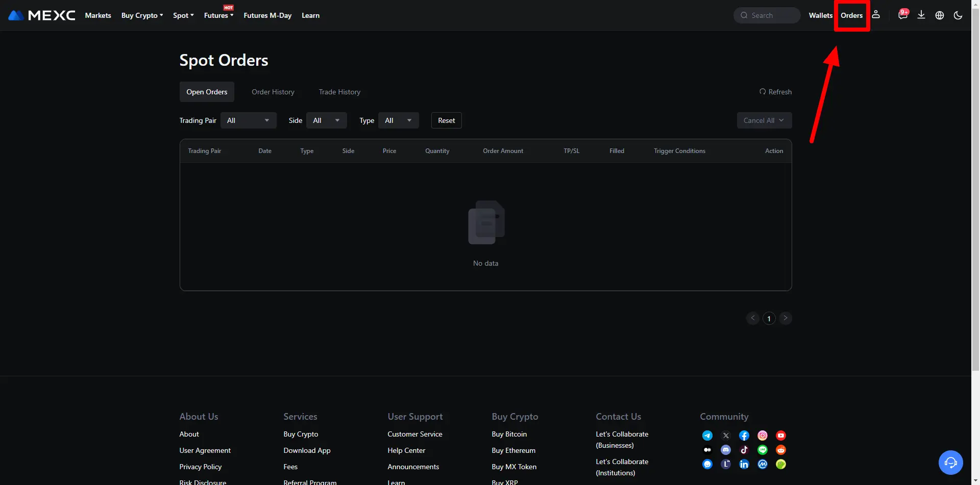
Task: Open the Reddit community icon
Action: (781, 450)
